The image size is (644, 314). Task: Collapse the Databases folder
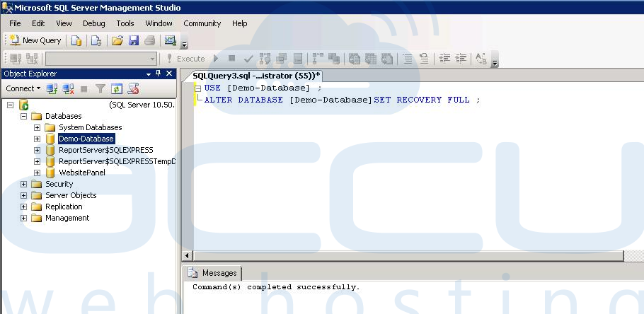[x=24, y=116]
